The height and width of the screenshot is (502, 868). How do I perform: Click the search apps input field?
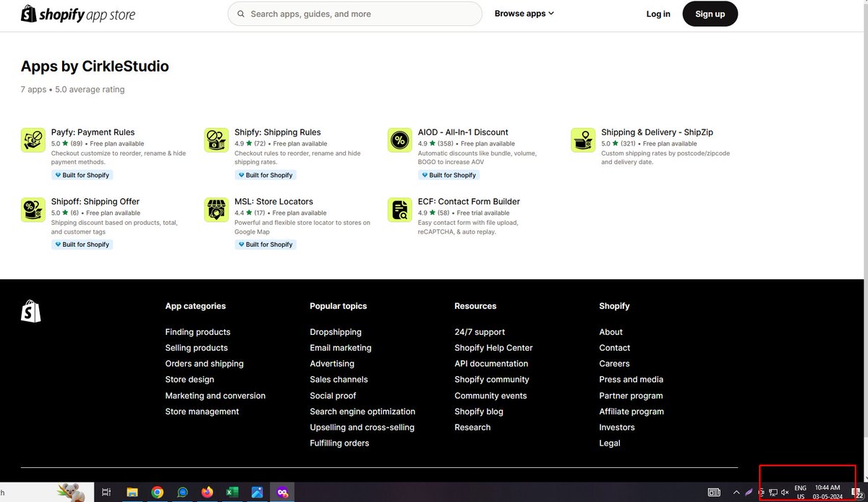pyautogui.click(x=354, y=14)
